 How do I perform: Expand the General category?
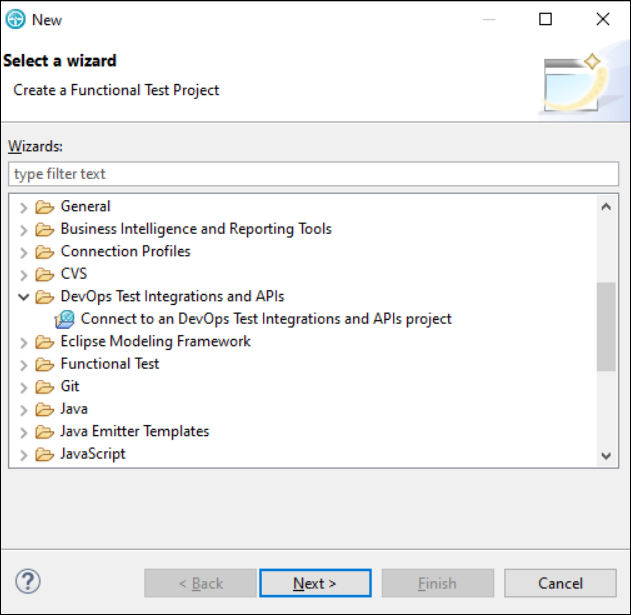coord(24,207)
